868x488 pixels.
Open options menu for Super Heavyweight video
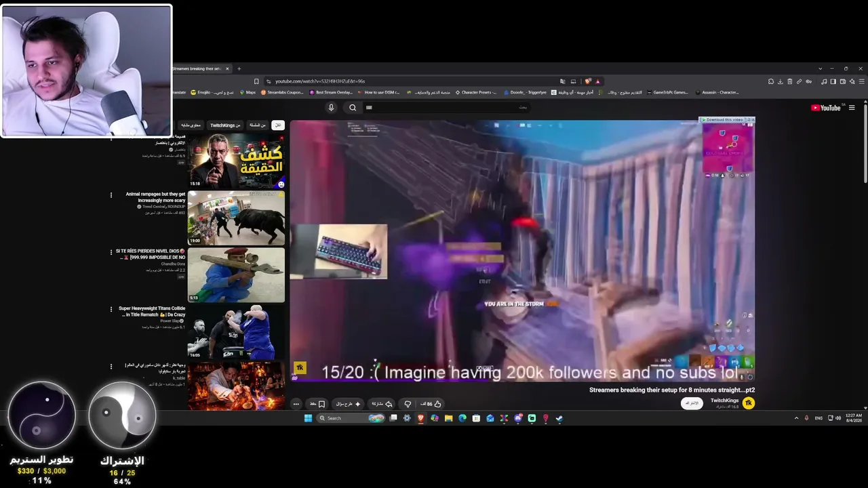pos(111,309)
